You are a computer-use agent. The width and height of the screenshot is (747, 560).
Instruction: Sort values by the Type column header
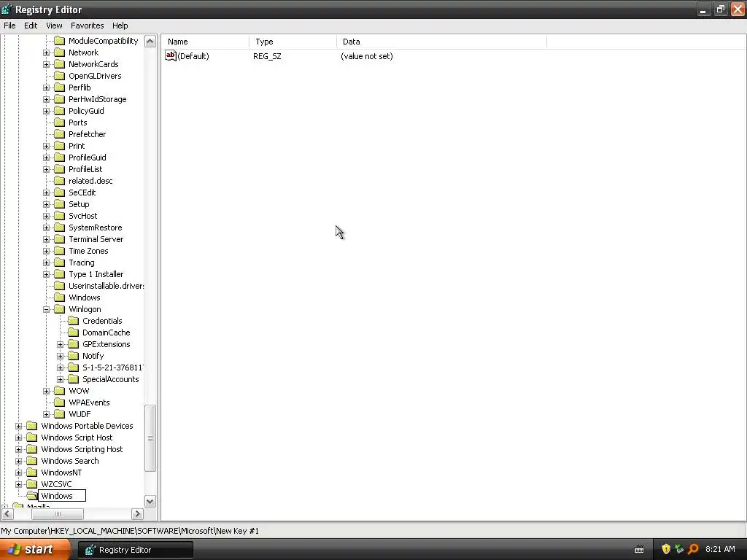[x=293, y=42]
